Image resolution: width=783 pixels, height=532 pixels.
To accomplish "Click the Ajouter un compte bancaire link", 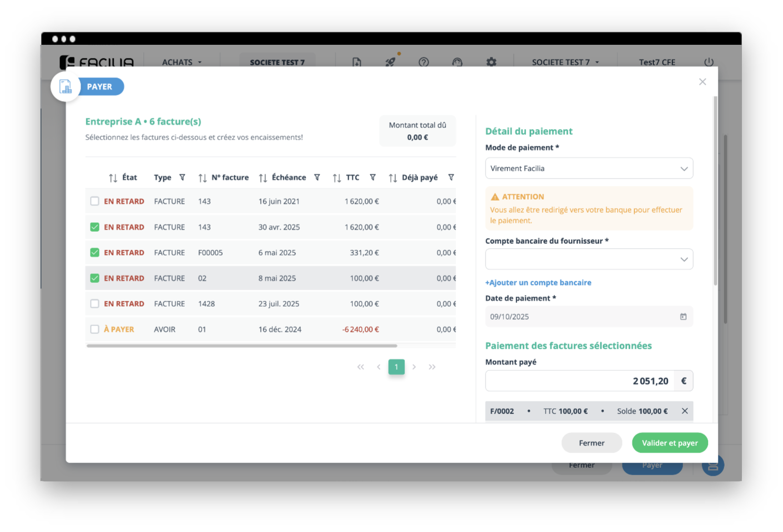I will pyautogui.click(x=538, y=283).
